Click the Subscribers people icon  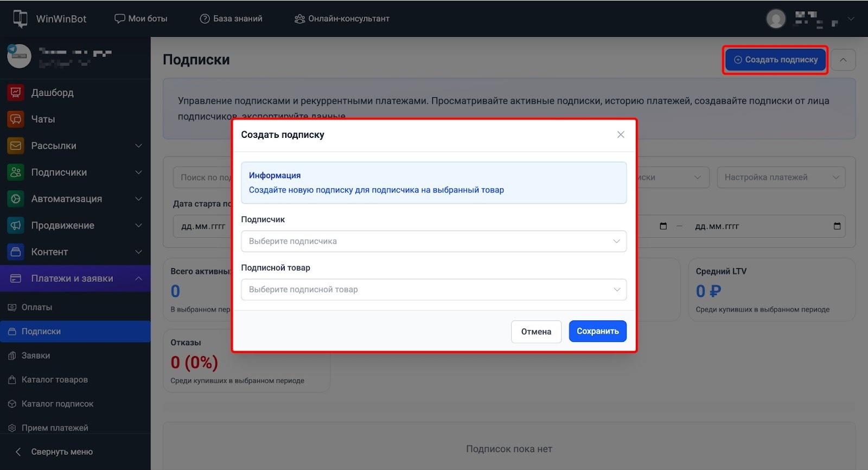tap(16, 173)
